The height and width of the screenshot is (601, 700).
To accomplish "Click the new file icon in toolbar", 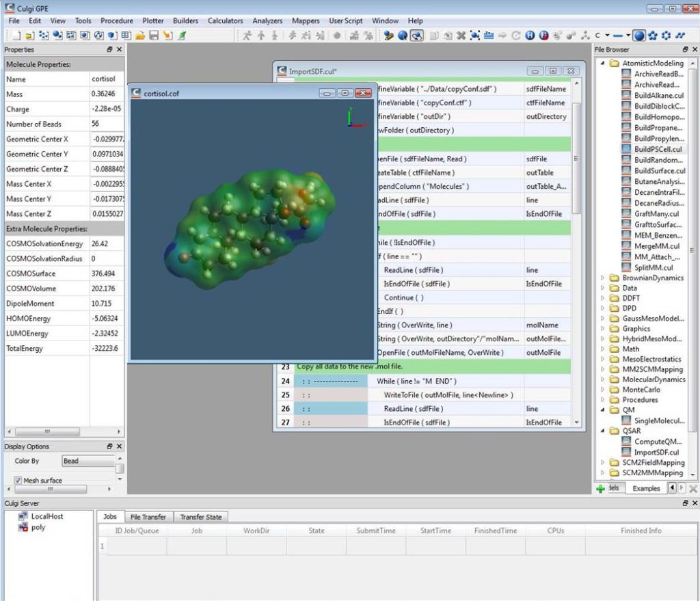I will click(16, 35).
